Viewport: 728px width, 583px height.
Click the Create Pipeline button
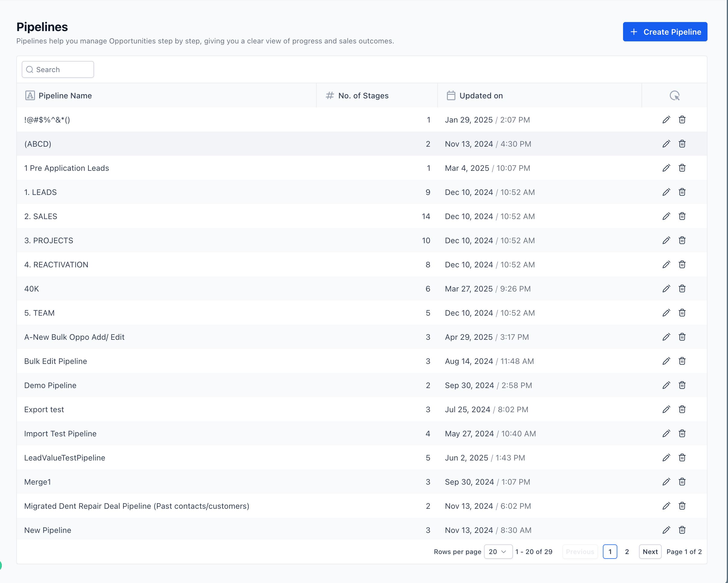tap(665, 31)
